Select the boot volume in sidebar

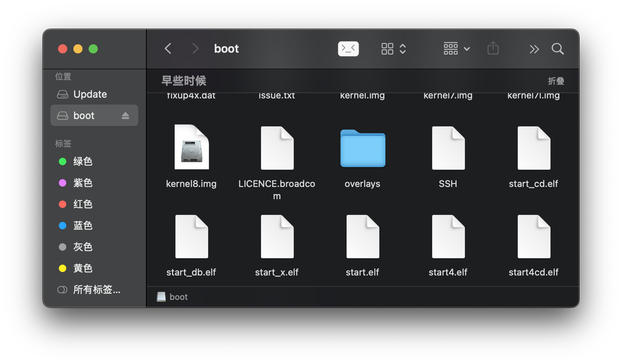[x=84, y=116]
